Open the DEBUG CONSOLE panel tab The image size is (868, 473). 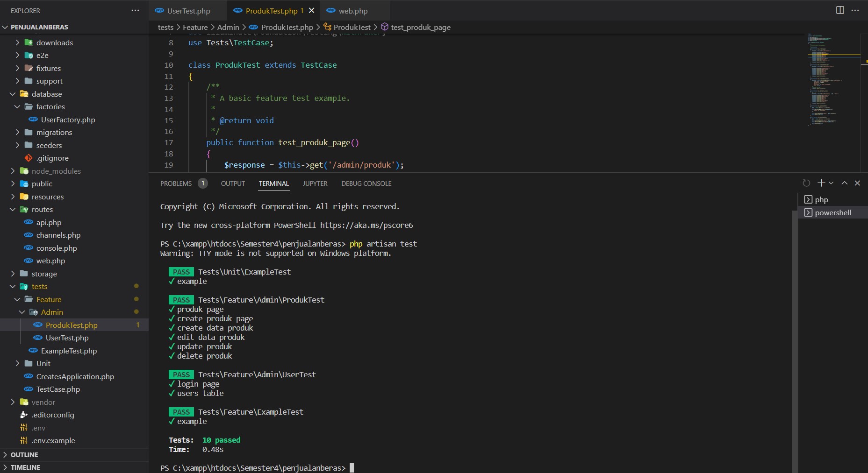[x=366, y=184]
